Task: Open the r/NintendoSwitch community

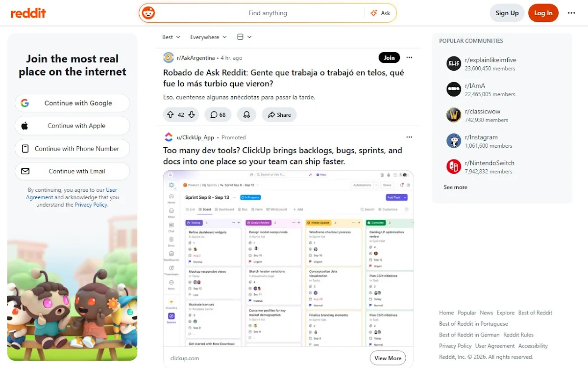Action: click(490, 163)
